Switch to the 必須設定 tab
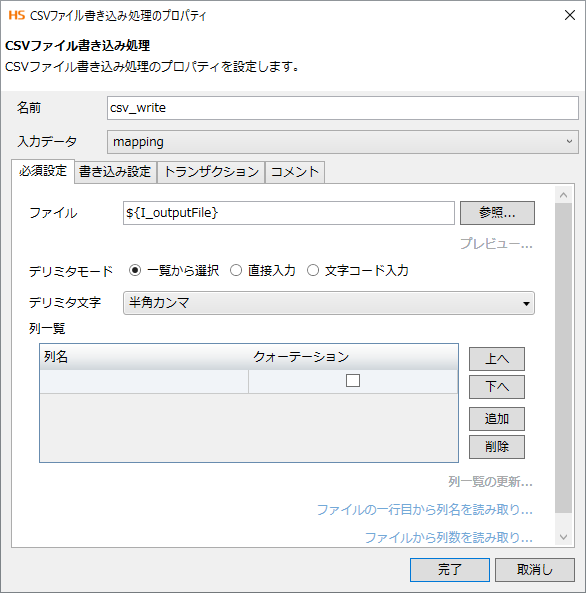 point(43,171)
